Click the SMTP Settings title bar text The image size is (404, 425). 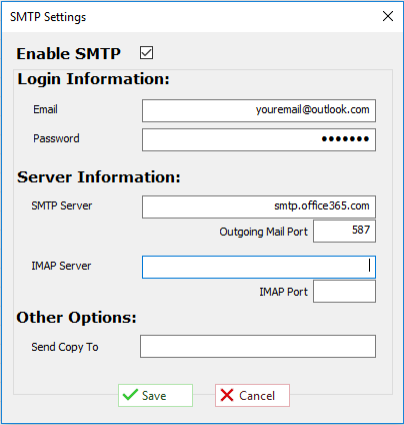pyautogui.click(x=48, y=17)
